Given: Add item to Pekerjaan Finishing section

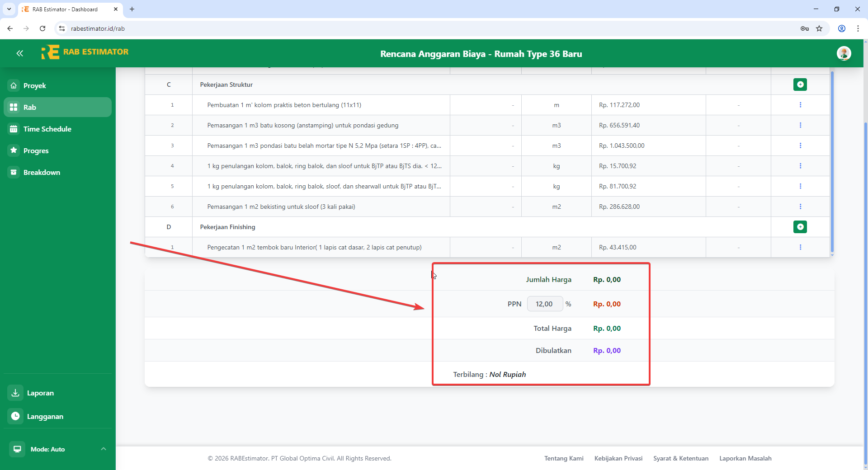Looking at the screenshot, I should (x=800, y=227).
